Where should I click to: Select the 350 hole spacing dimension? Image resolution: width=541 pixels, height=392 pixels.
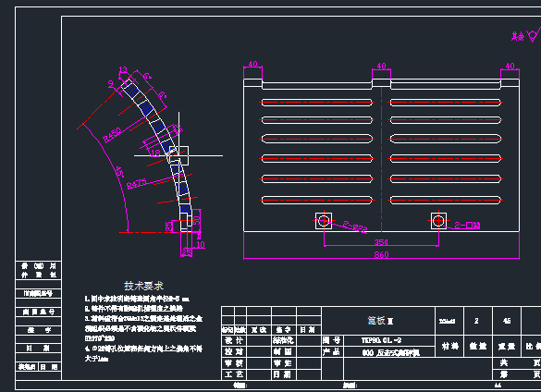coord(381,242)
